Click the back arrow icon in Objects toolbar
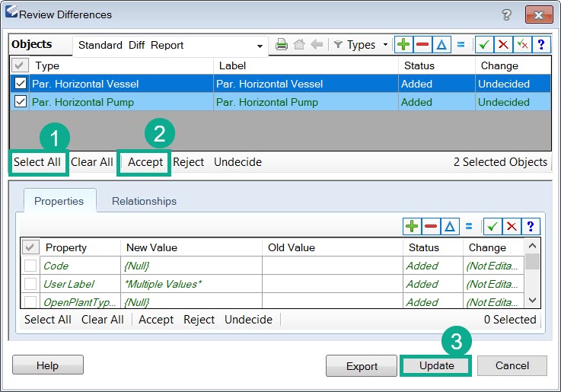561x392 pixels. [317, 45]
